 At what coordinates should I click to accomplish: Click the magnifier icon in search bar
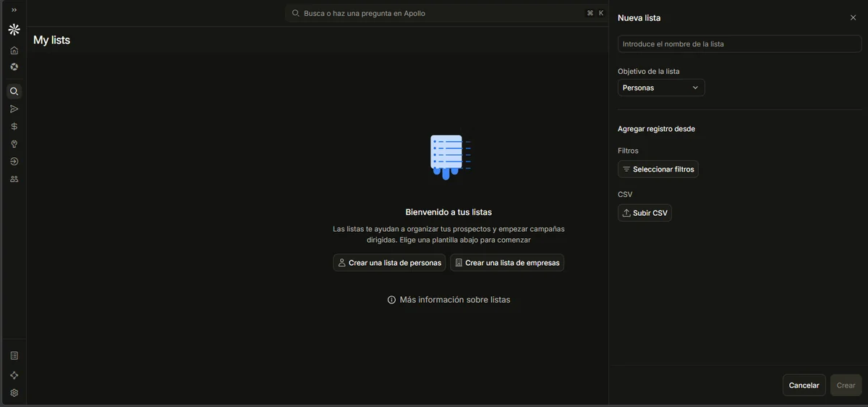point(296,13)
